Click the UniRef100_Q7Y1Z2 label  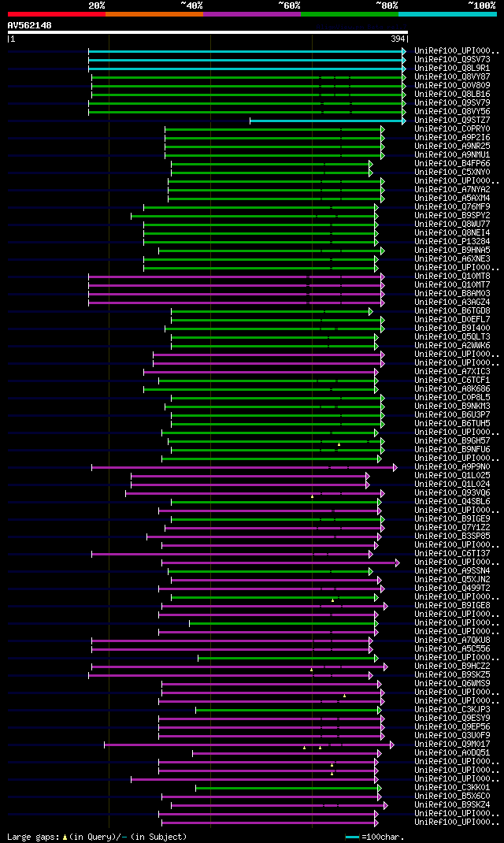tap(452, 527)
